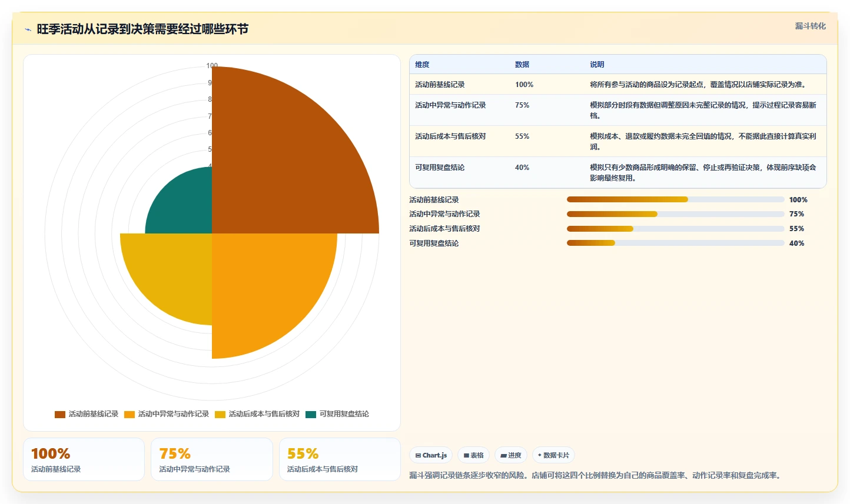Click the lightning icon beside the title
This screenshot has height=504, width=850.
point(28,29)
